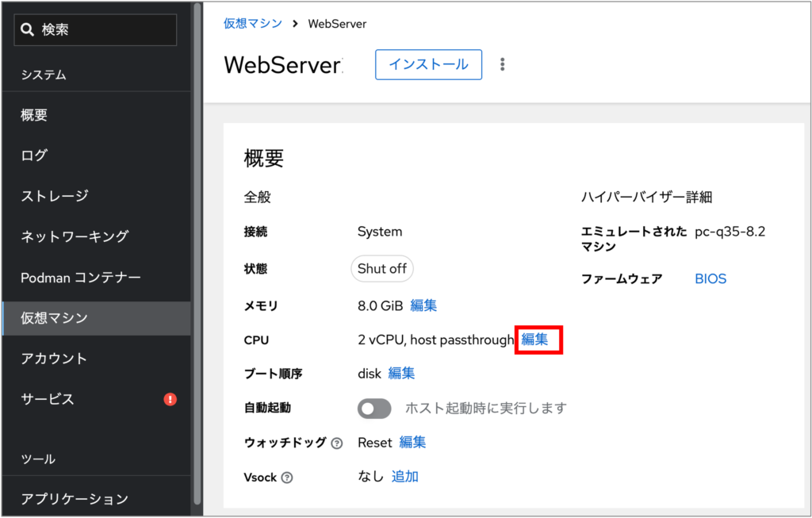Viewport: 812px width, 518px height.
Task: Focus the 検索 search field
Action: [x=95, y=29]
